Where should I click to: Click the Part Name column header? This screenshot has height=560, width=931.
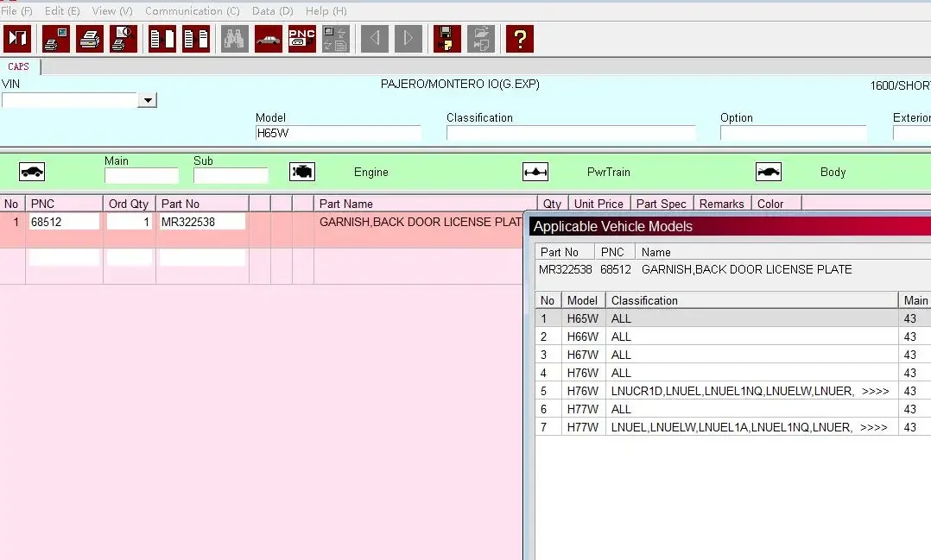[x=425, y=204]
